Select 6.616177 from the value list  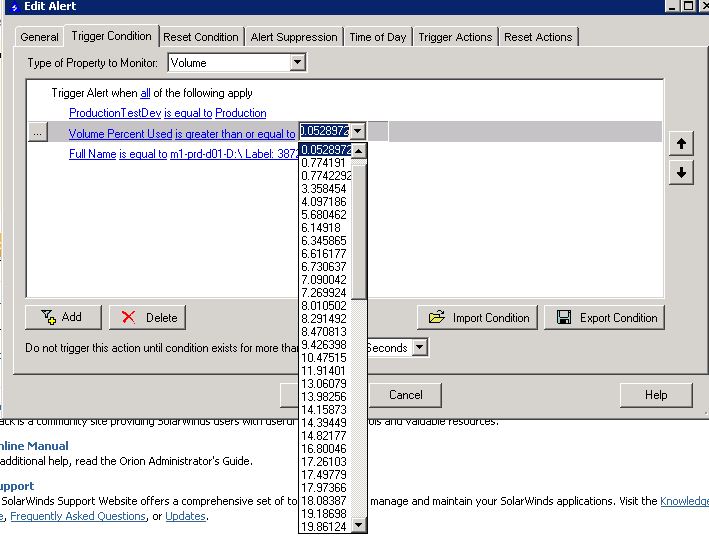coord(326,254)
